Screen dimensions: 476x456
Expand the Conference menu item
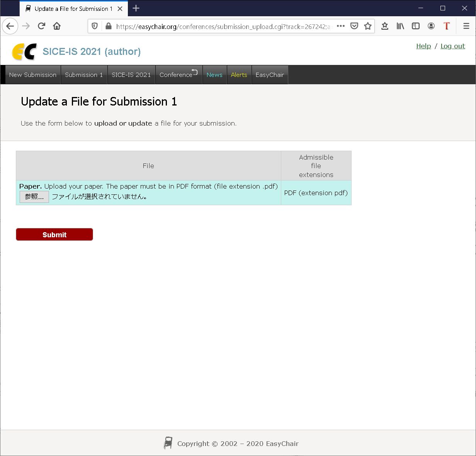178,75
